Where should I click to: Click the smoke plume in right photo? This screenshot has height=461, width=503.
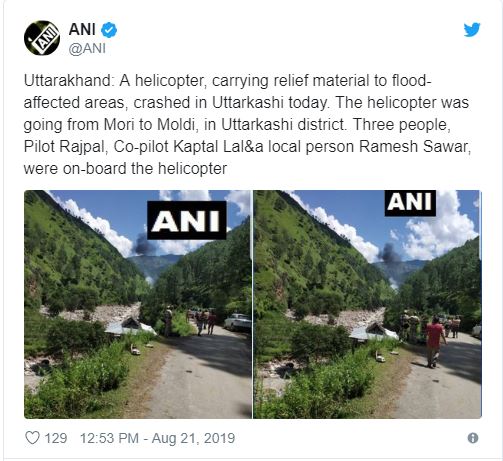tap(389, 253)
